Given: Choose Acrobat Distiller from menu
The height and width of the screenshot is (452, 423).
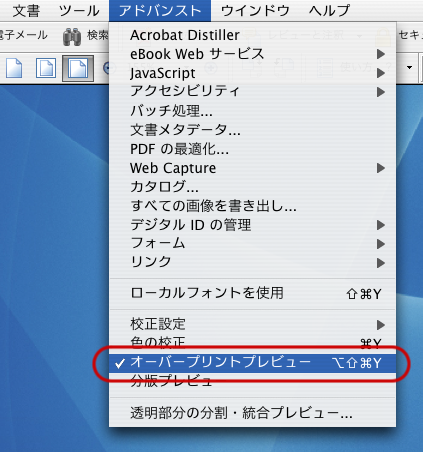Looking at the screenshot, I should (252, 35).
